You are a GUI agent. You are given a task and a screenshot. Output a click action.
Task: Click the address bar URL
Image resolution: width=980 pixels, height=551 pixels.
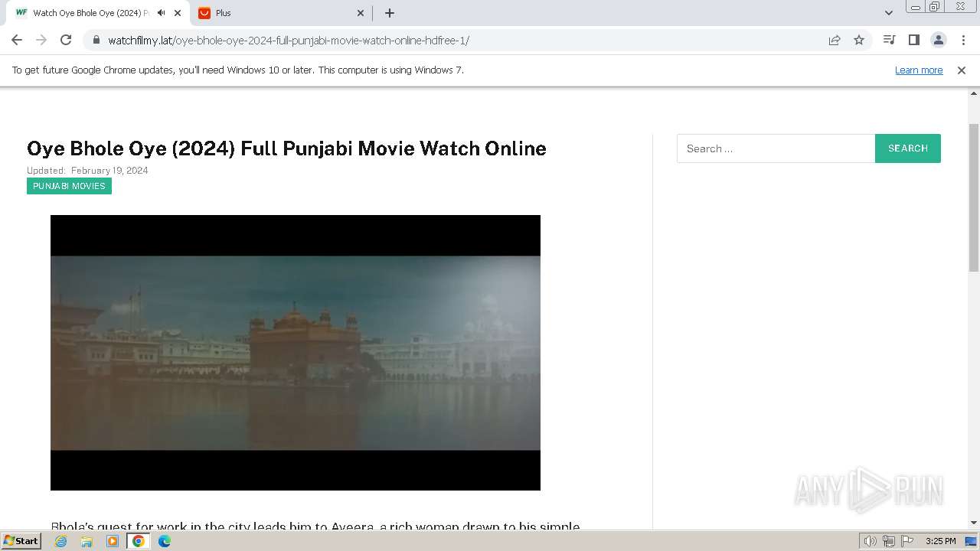point(289,40)
